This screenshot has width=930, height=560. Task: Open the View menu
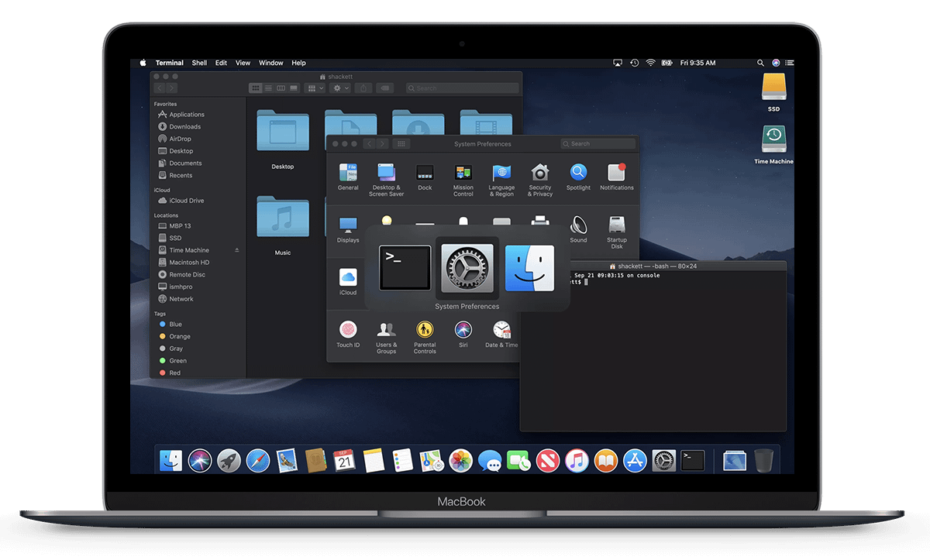click(243, 63)
